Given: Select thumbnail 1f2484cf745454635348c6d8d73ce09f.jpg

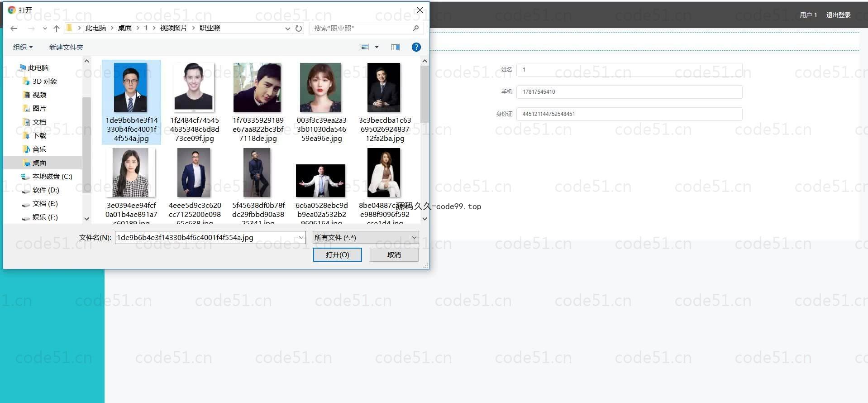Looking at the screenshot, I should tap(195, 102).
